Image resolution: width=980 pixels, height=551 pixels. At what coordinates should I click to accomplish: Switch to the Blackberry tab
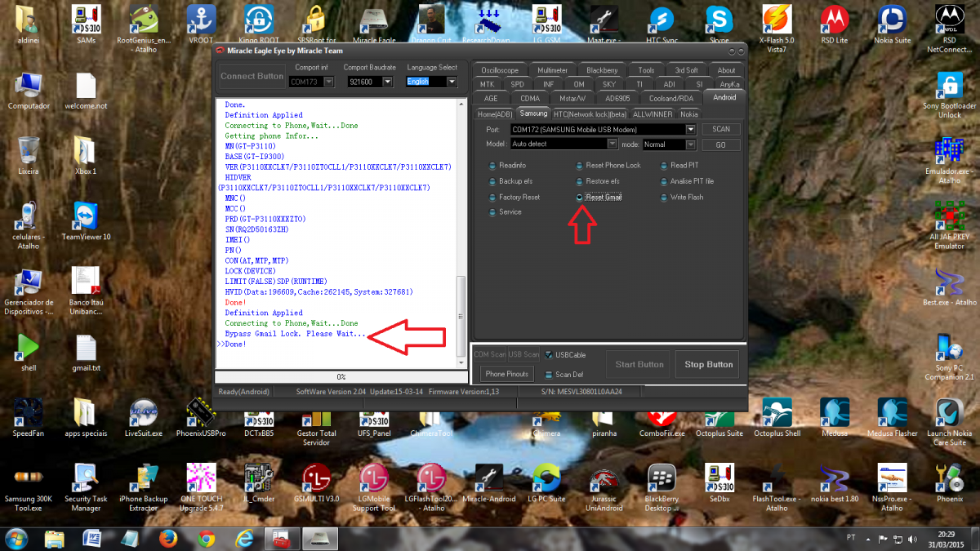(x=602, y=70)
